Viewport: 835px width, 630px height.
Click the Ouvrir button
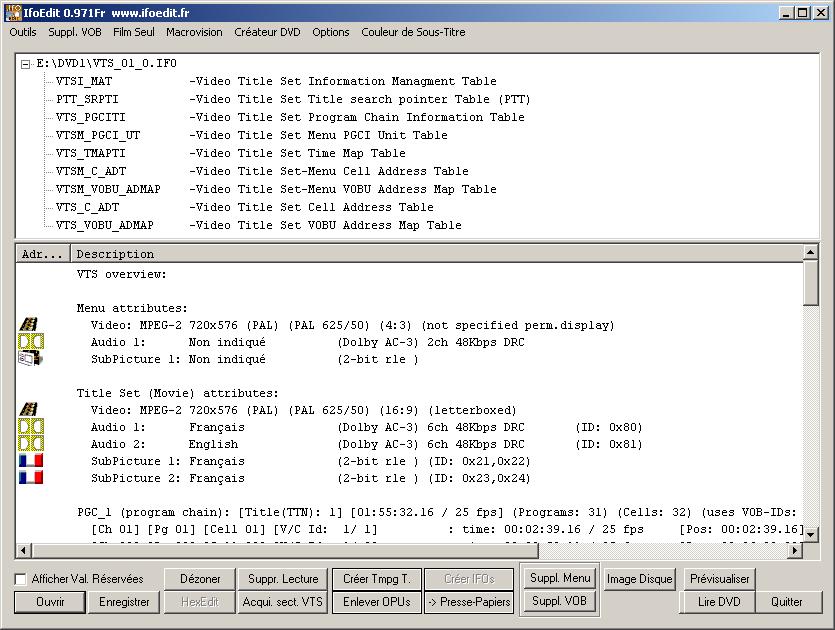49,602
